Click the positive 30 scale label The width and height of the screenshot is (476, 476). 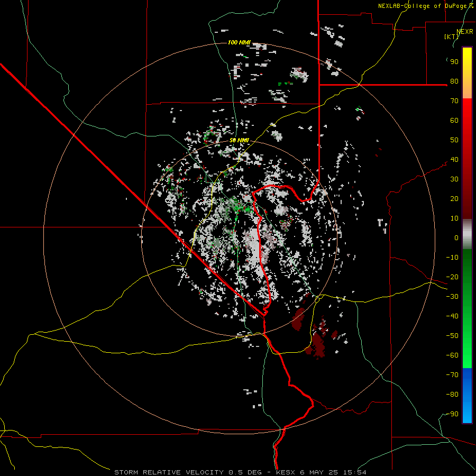(454, 179)
